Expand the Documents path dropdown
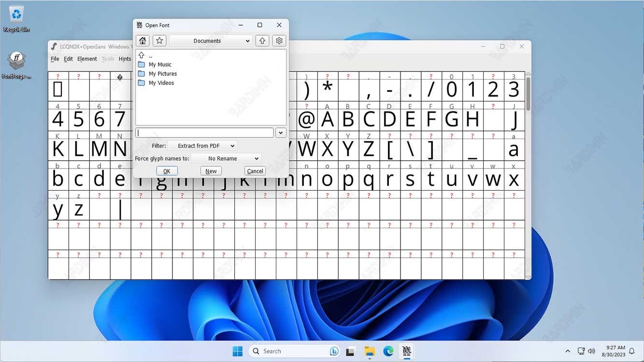Screen dimensions: 644x362 click(211, 41)
